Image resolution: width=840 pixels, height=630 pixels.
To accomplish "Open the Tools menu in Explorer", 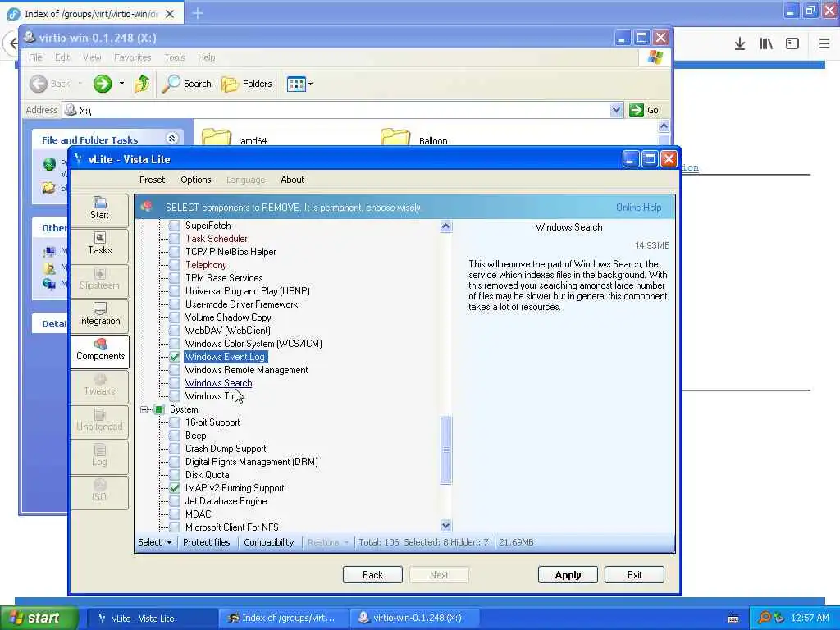I will [175, 57].
